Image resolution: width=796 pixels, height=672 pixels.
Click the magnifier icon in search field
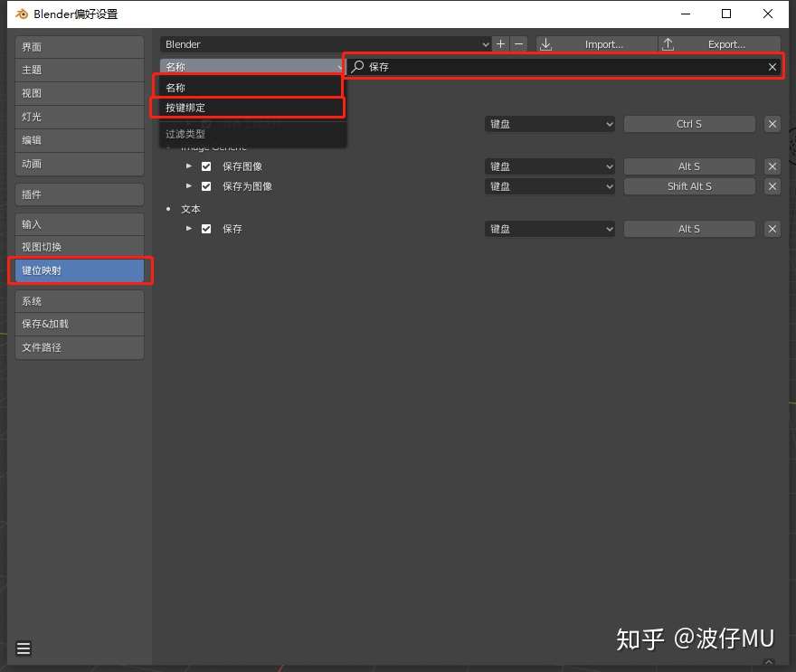tap(358, 67)
